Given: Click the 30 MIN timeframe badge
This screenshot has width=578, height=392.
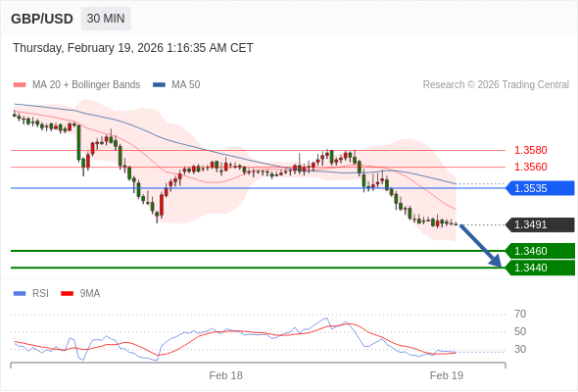Looking at the screenshot, I should coord(106,19).
